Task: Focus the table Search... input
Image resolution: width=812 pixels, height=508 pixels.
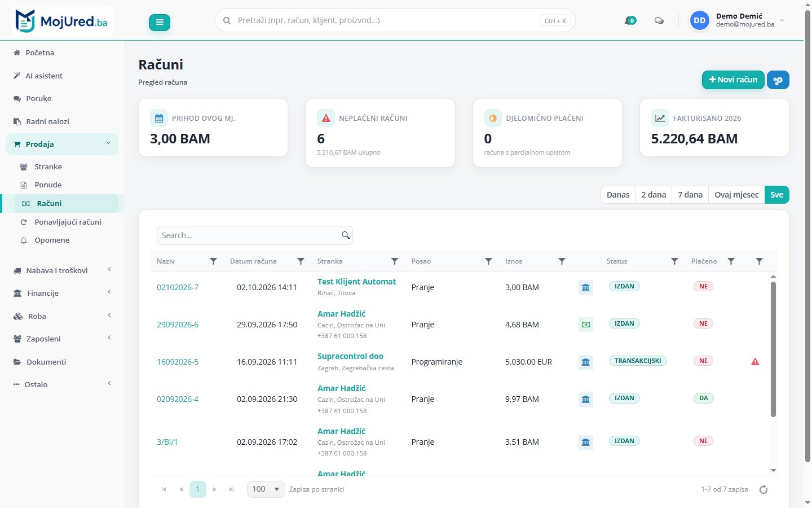Action: click(255, 235)
